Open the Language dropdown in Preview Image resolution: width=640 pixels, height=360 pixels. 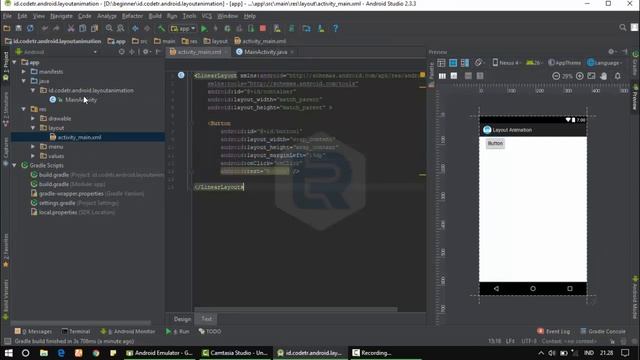tap(604, 63)
